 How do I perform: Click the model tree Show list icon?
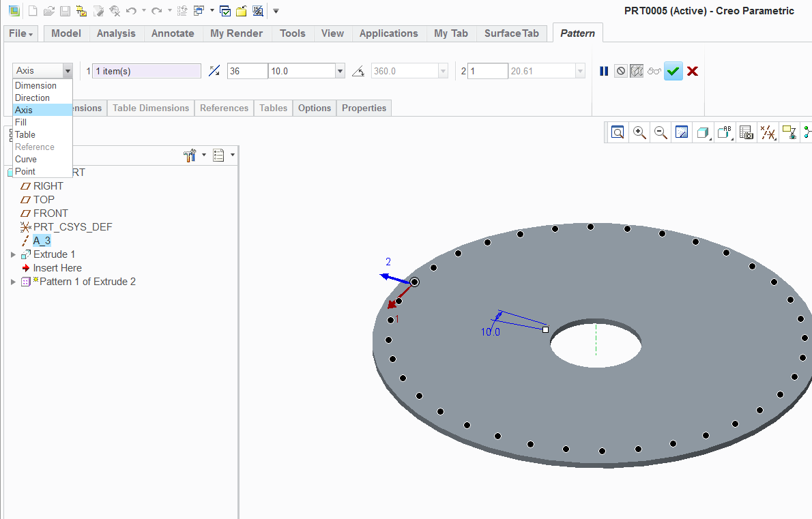click(x=218, y=155)
